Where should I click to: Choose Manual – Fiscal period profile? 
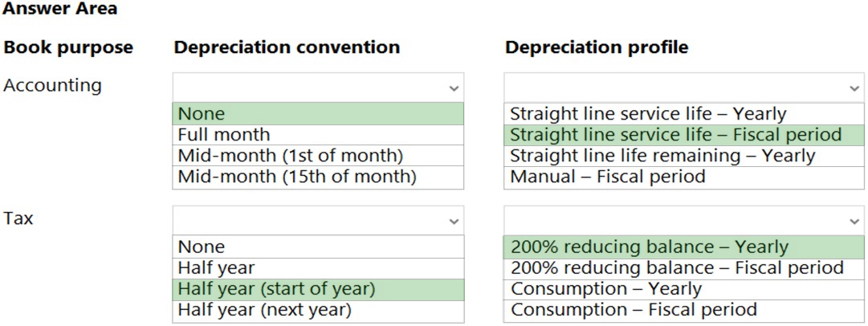683,177
